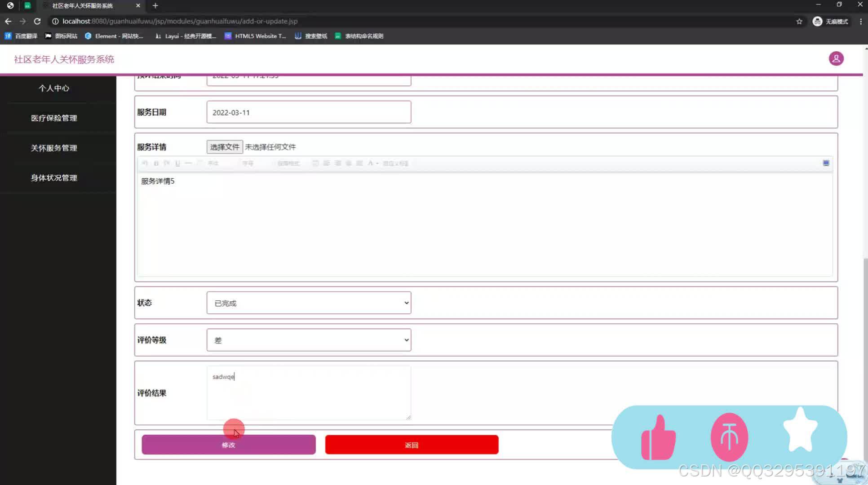Toggle bold in the rich text editor
This screenshot has height=485, width=868.
click(156, 163)
